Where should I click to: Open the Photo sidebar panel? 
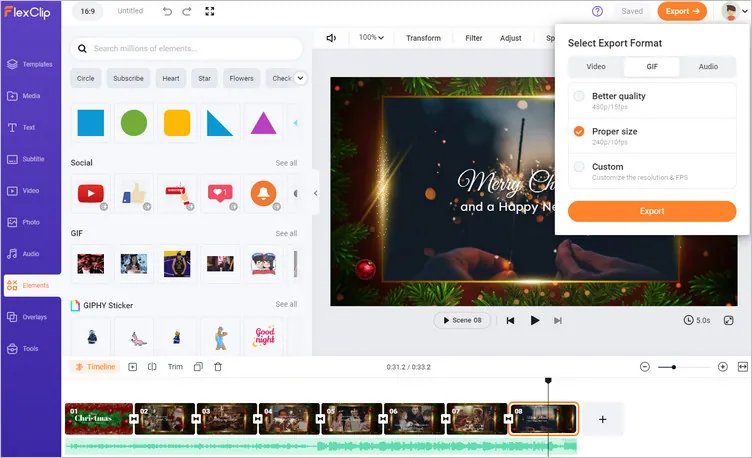tap(24, 223)
